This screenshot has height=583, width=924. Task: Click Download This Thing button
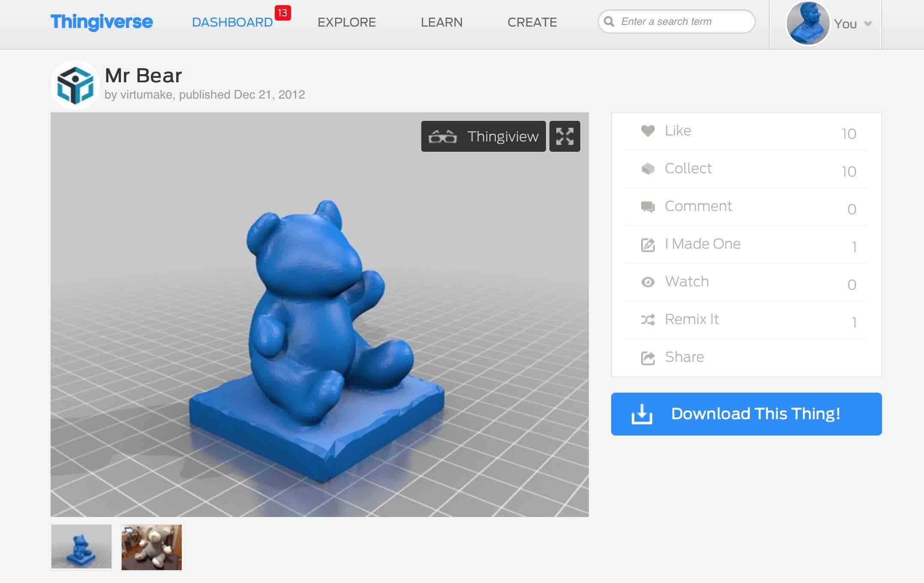click(746, 414)
